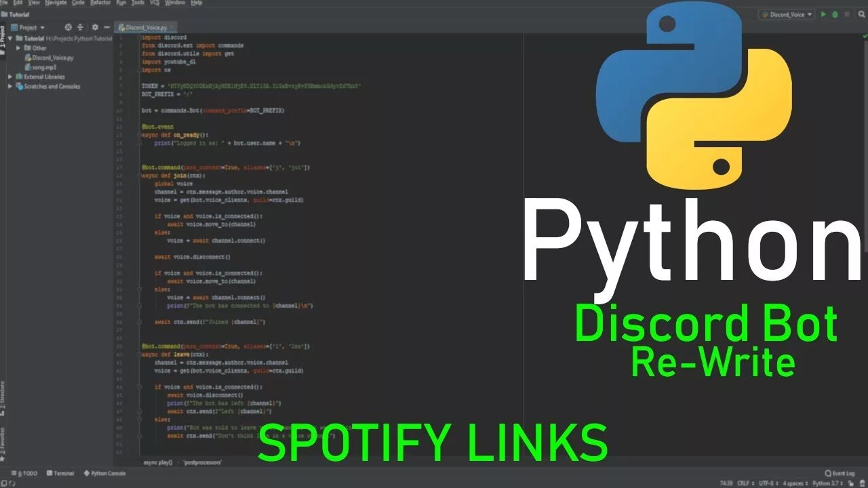Toggle the Structure side tool tab

coord(3,399)
